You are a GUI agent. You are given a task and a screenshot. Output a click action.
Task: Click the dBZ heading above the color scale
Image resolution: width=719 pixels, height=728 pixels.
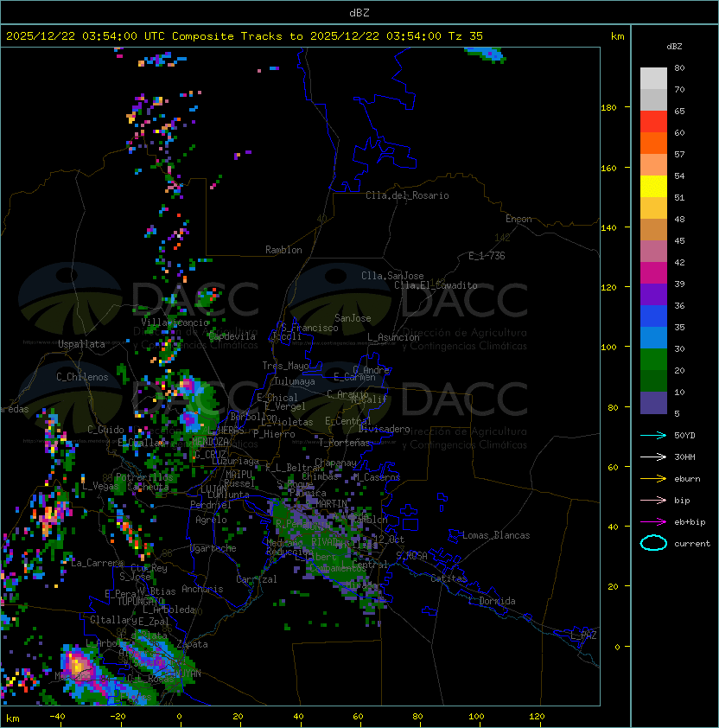coord(674,47)
